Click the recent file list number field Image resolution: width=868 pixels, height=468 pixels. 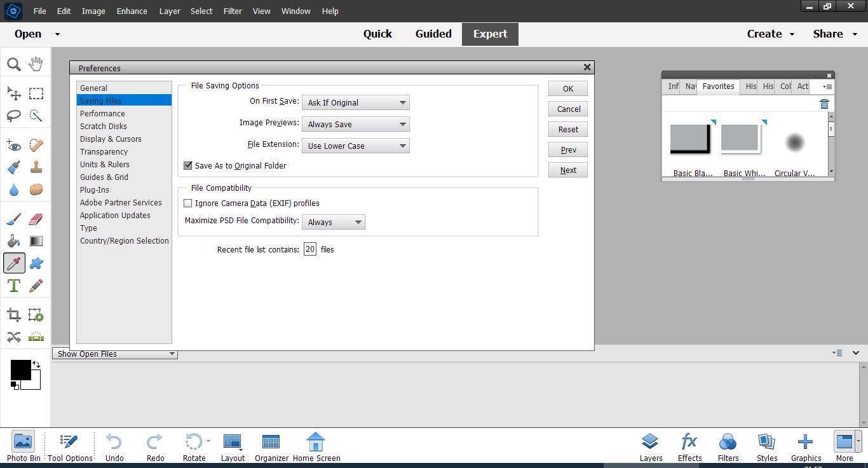click(309, 249)
